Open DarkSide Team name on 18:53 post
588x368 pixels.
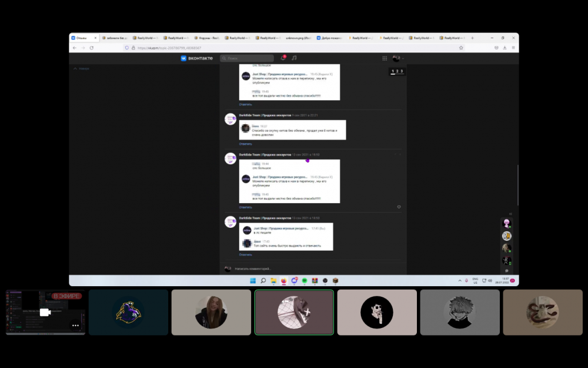pos(265,218)
